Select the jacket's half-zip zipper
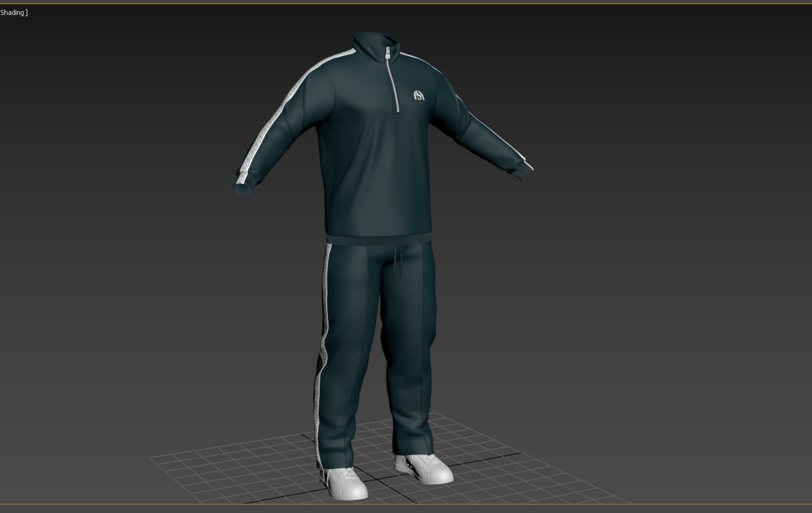The image size is (812, 513). [x=393, y=80]
